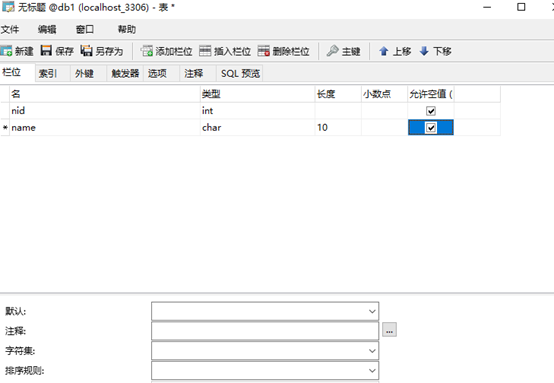Screen dimensions: 554x383
Task: Select the nid field name cell
Action: pos(105,111)
